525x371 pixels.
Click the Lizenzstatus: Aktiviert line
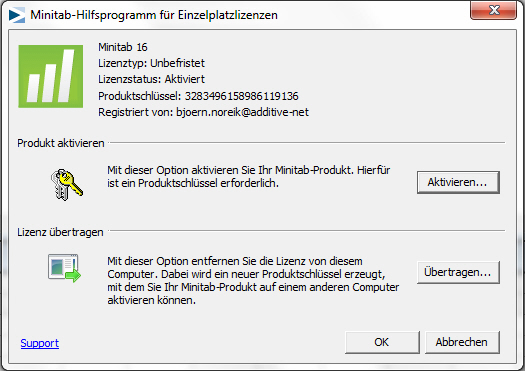pyautogui.click(x=151, y=79)
